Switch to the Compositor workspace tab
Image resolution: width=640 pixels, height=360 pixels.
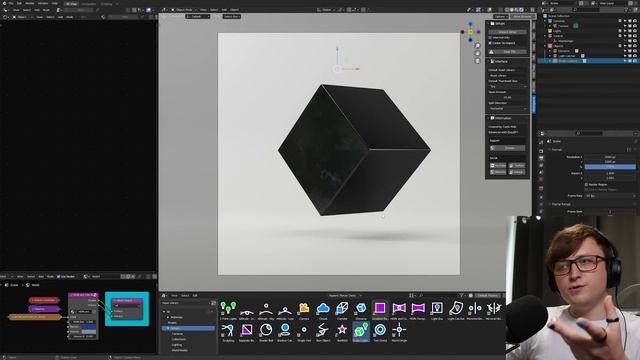coord(88,4)
